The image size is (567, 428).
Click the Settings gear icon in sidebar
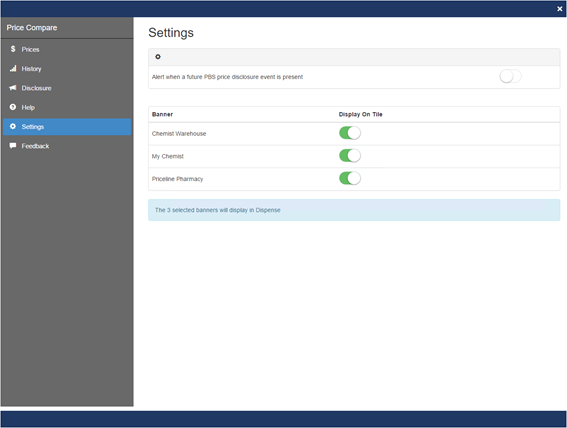[13, 127]
